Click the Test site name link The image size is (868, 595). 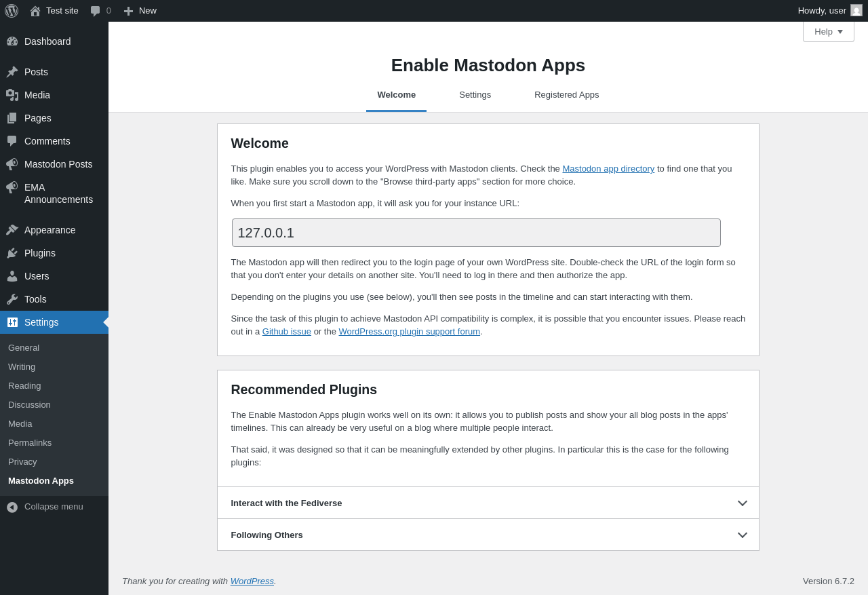(62, 10)
